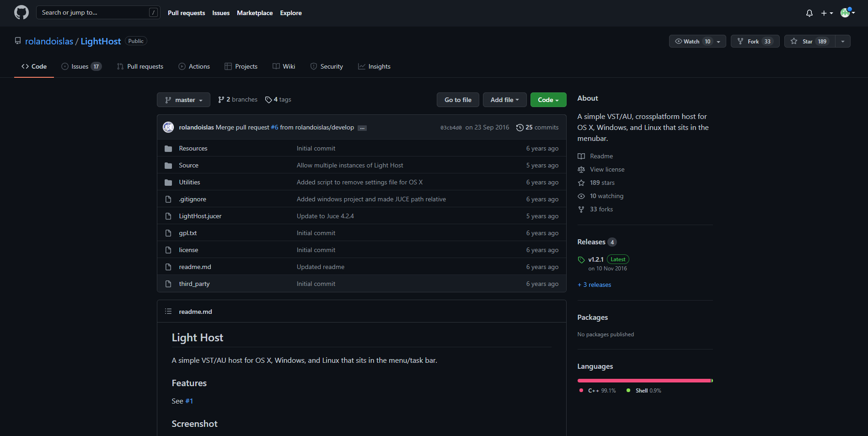Open 'Allow multiple instances of Light Host' commit

click(x=350, y=165)
